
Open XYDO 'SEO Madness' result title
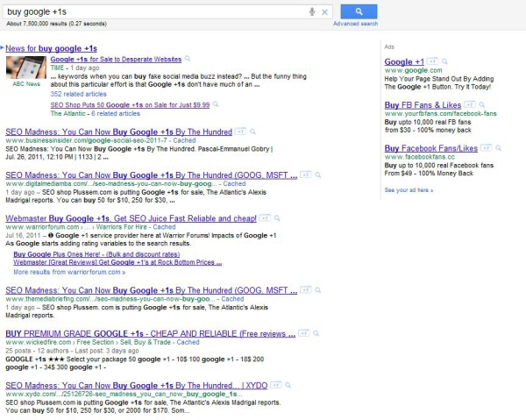click(137, 386)
